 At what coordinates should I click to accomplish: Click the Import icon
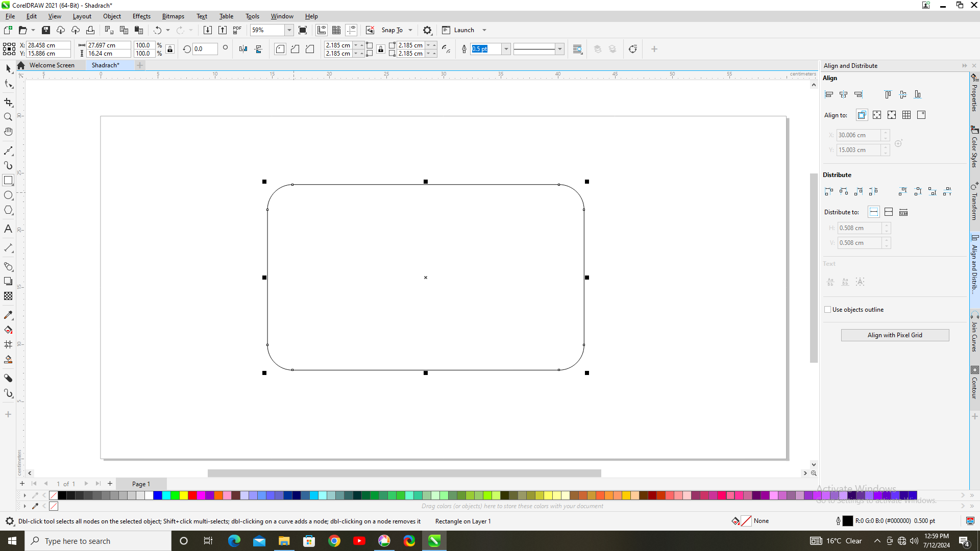click(208, 30)
